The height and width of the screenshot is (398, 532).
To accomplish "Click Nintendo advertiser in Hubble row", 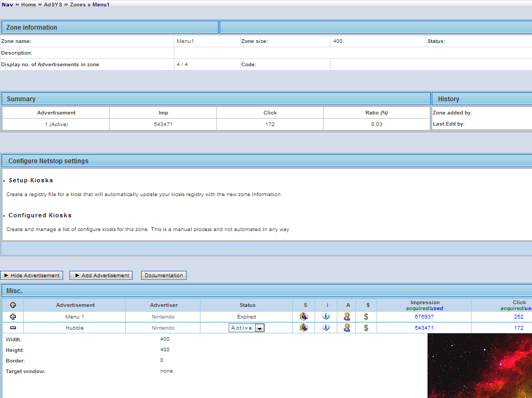I will point(163,328).
